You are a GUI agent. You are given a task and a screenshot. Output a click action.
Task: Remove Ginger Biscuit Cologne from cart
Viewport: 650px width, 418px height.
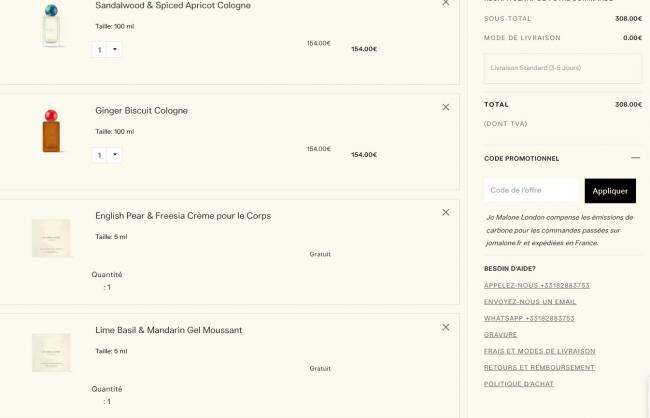[x=446, y=107]
